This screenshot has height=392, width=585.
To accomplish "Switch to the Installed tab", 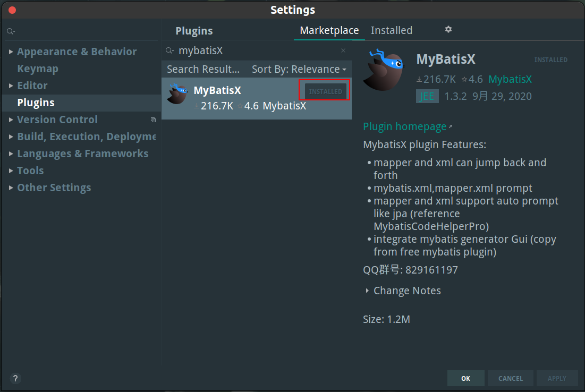I will [392, 30].
